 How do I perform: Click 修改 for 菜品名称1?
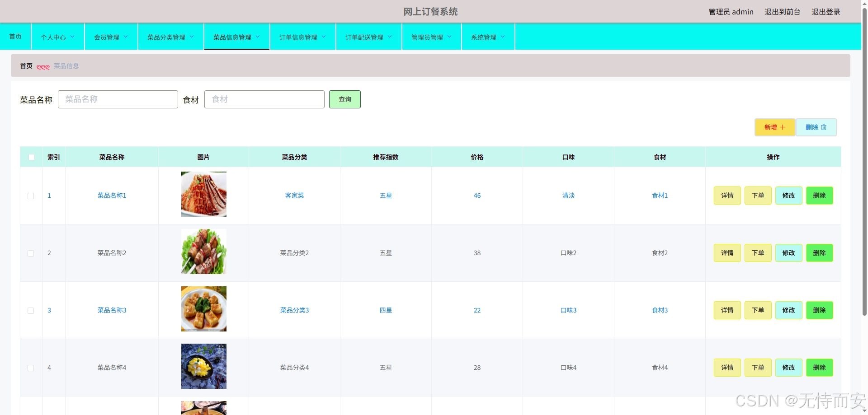click(789, 196)
